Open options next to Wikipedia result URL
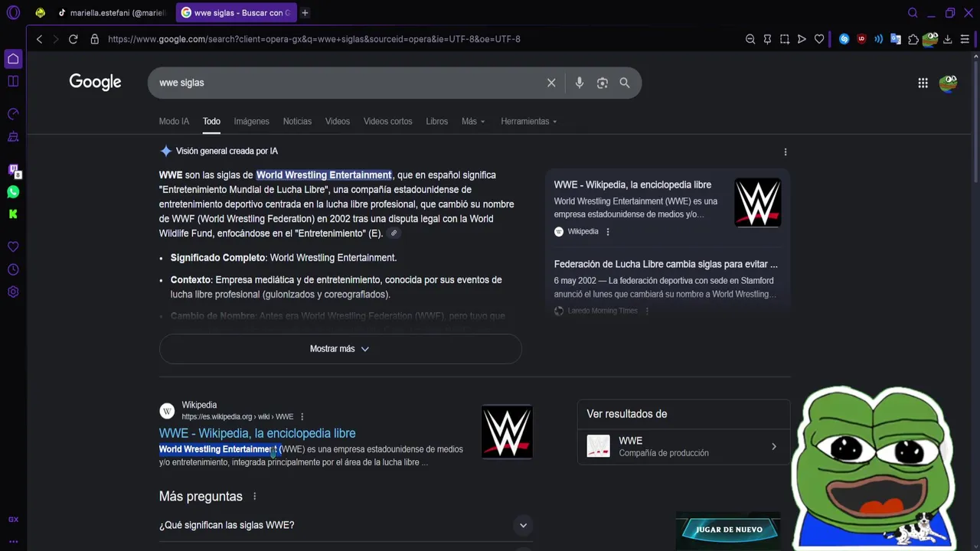This screenshot has height=551, width=980. 302,417
